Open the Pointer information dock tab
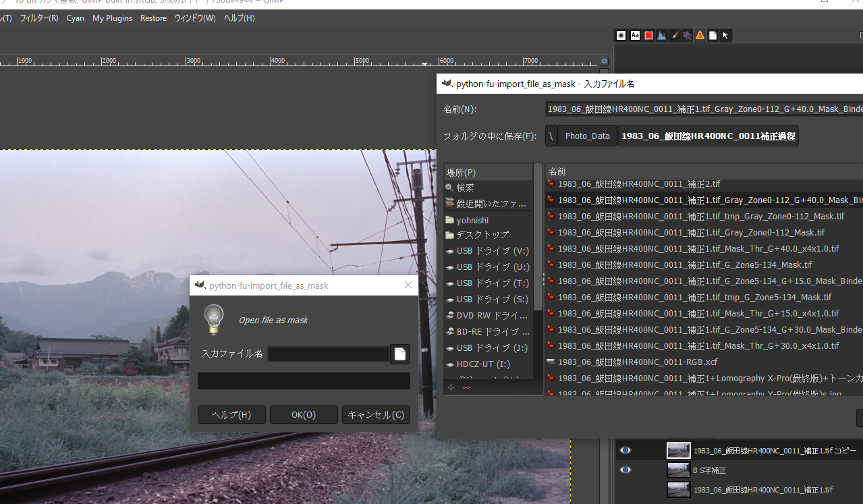Image resolution: width=863 pixels, height=504 pixels. click(x=725, y=36)
